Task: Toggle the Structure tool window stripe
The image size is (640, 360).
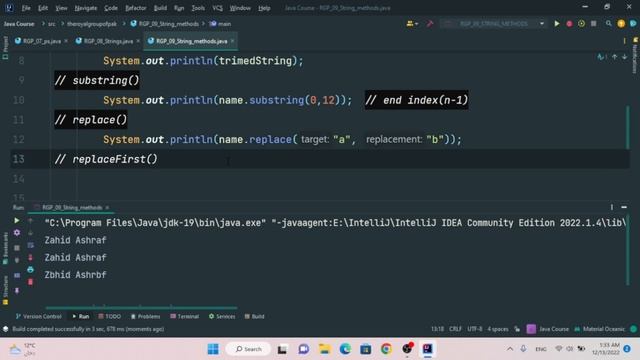Action: coord(5,290)
